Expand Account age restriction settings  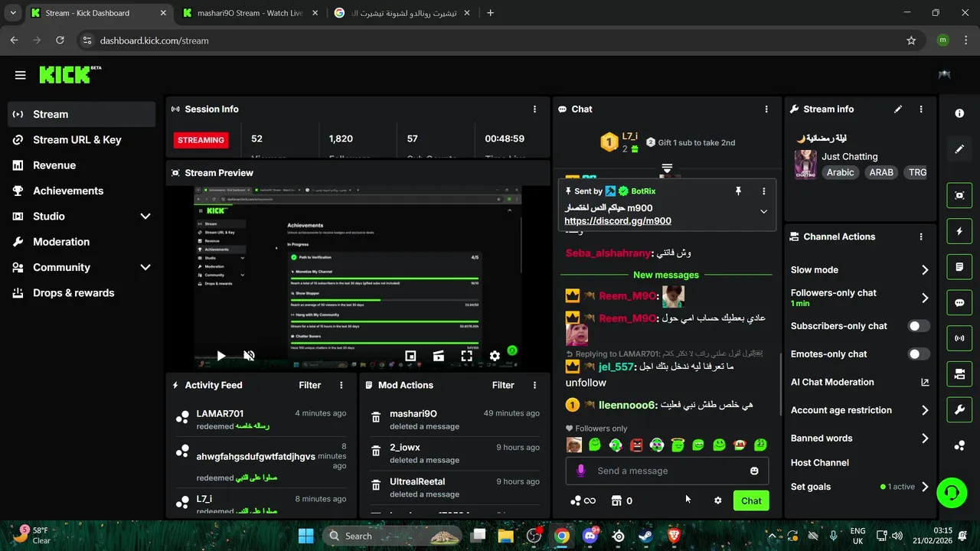(925, 410)
